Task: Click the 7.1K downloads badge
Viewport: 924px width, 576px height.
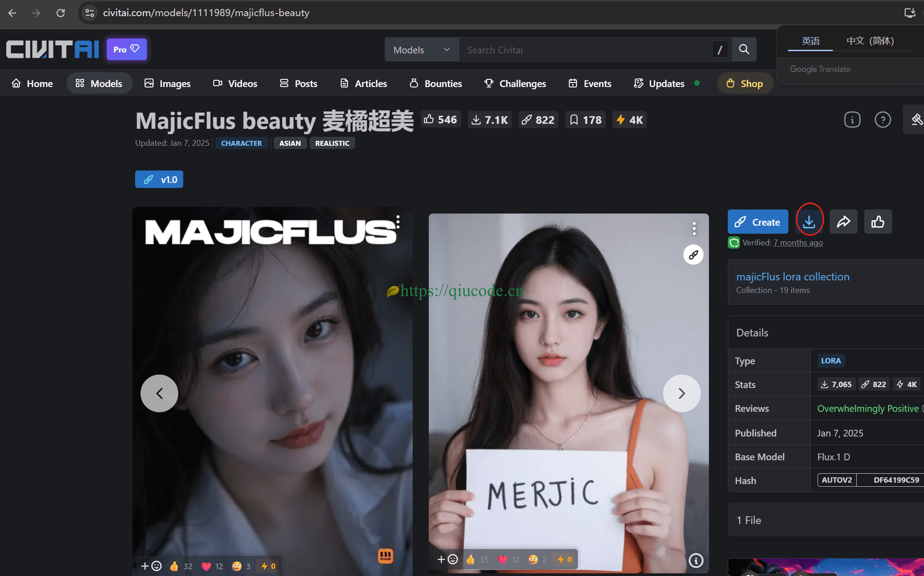Action: (489, 120)
